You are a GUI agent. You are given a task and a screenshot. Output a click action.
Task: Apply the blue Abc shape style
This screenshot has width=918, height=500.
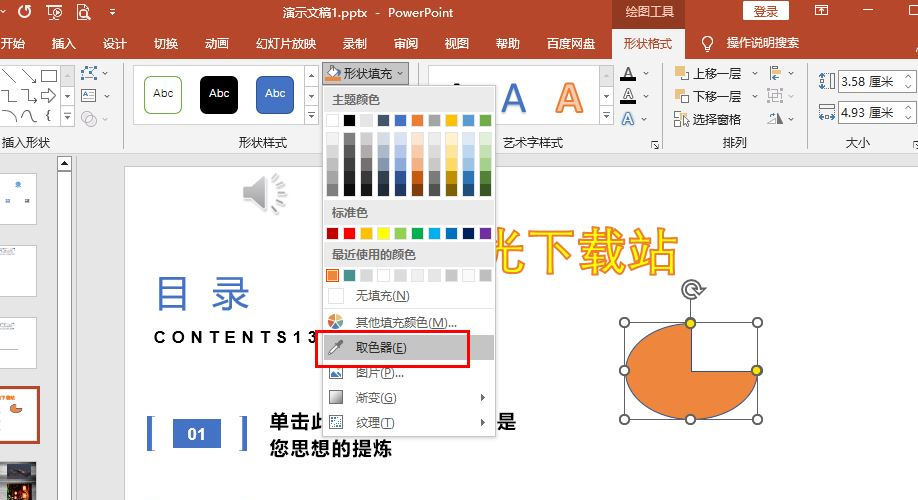pos(275,94)
